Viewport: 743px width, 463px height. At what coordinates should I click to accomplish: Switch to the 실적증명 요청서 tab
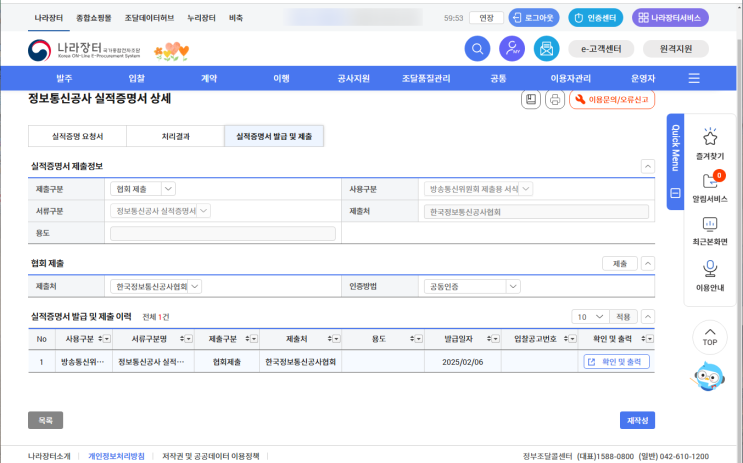(77, 135)
